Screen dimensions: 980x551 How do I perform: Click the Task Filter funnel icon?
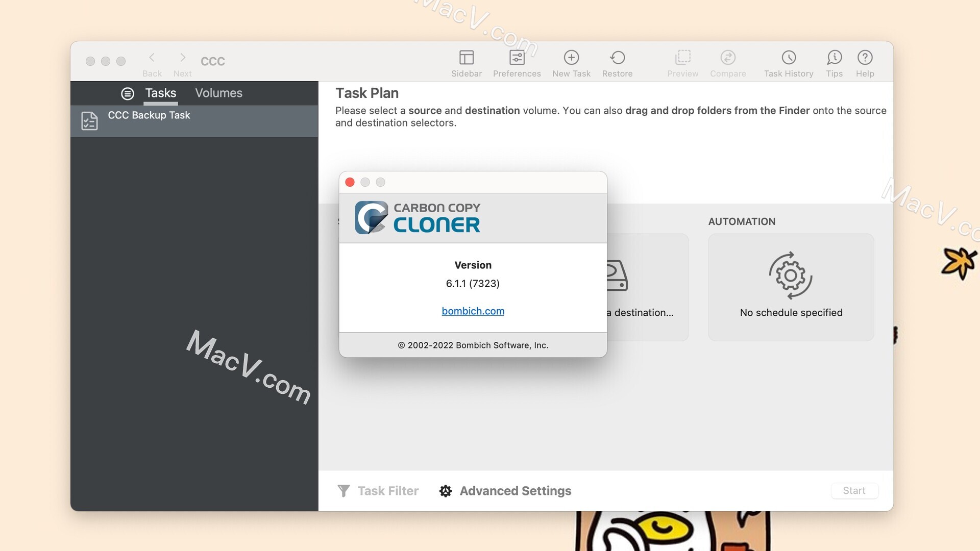coord(343,490)
